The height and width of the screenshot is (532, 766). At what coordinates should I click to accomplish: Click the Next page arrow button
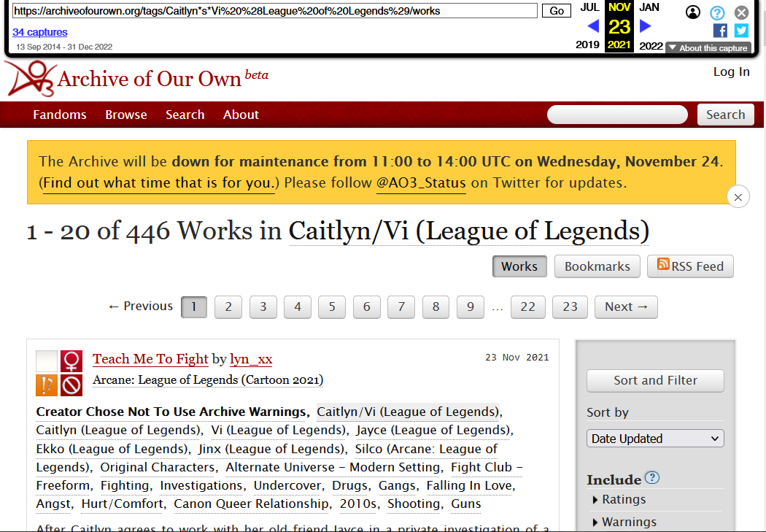(626, 307)
